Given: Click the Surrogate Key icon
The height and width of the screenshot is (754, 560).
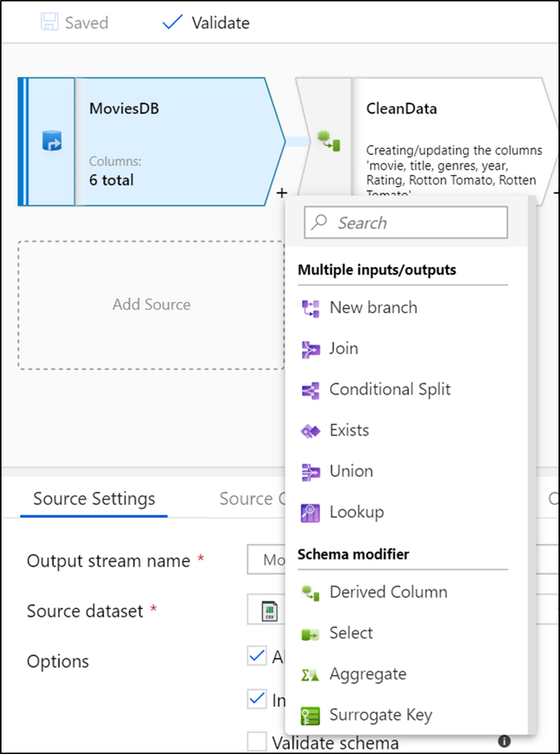Looking at the screenshot, I should (311, 715).
